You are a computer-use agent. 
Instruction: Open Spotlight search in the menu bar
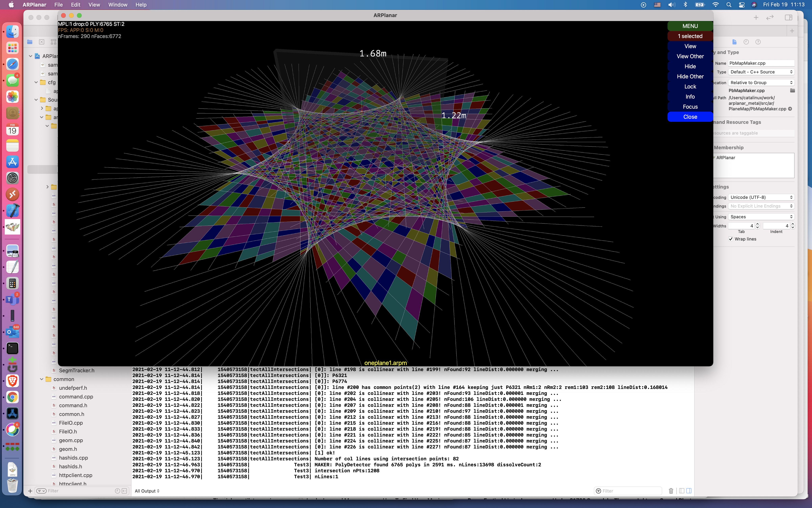point(729,5)
